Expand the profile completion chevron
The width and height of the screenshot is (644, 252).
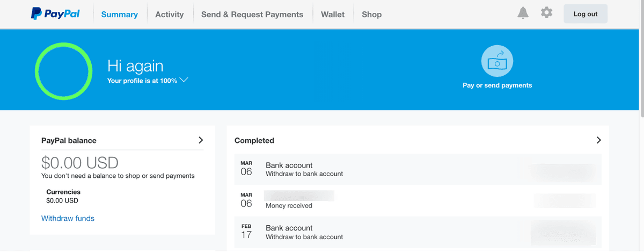pos(184,80)
